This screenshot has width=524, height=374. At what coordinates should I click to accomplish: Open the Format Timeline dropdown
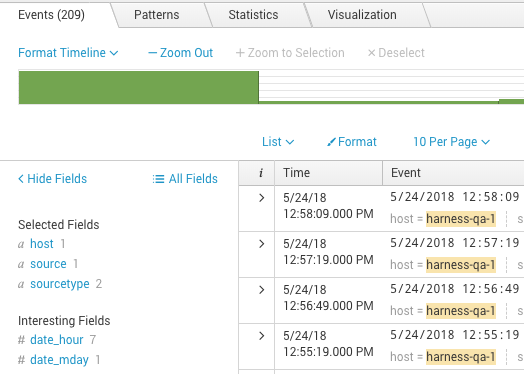click(68, 53)
